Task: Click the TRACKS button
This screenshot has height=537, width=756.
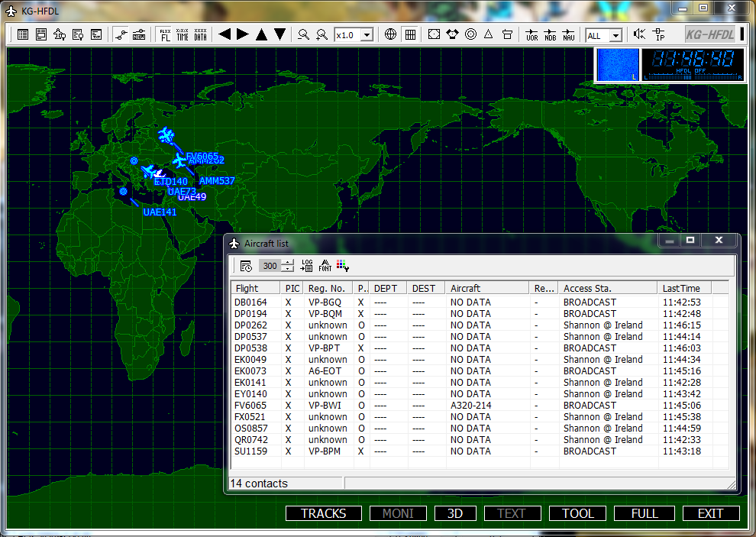Action: click(324, 513)
